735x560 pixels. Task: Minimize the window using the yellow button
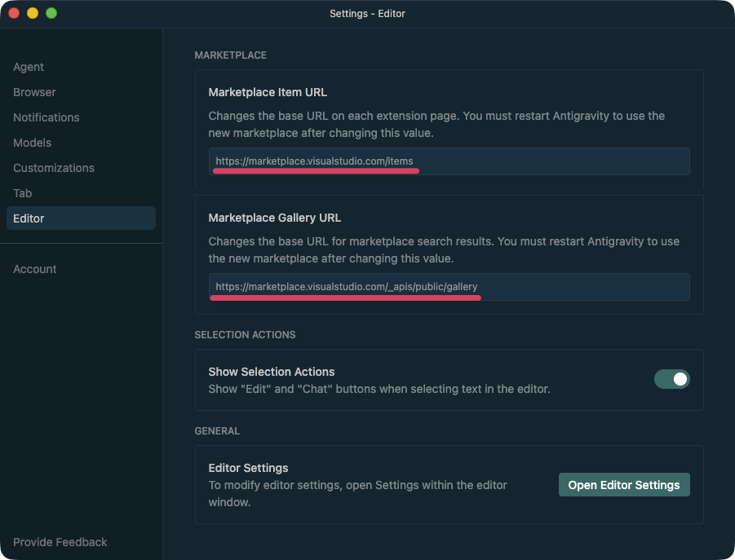[33, 13]
